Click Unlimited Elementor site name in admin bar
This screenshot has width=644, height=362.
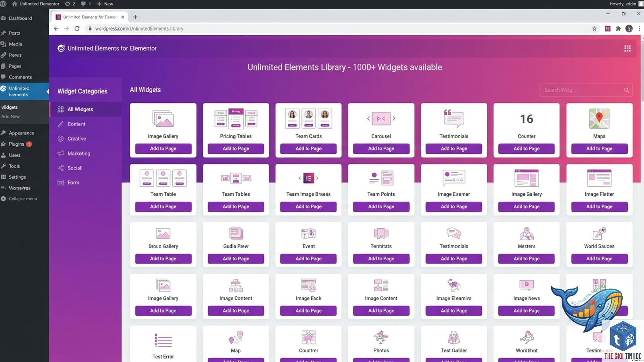36,4
